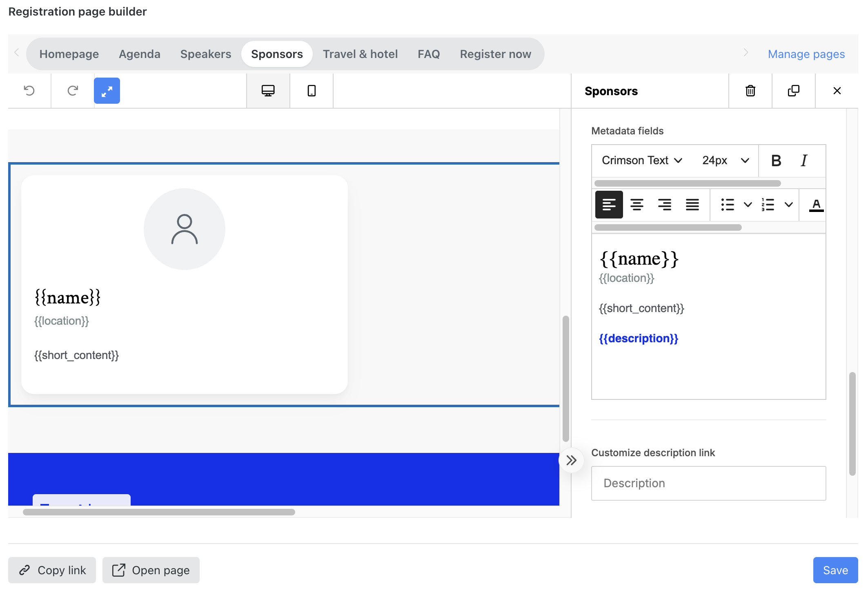Insert a bulleted list
Screen dimensions: 868x593
728,205
